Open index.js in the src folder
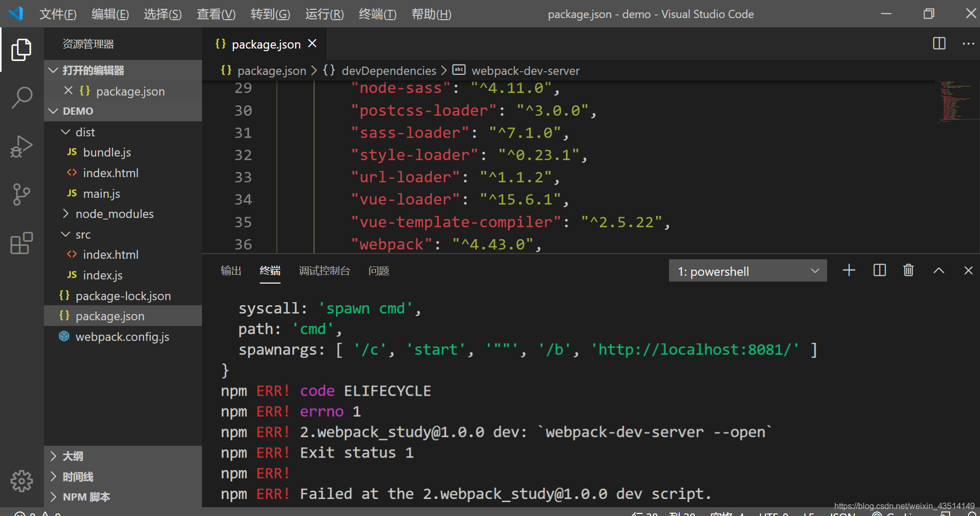980x516 pixels. tap(103, 275)
